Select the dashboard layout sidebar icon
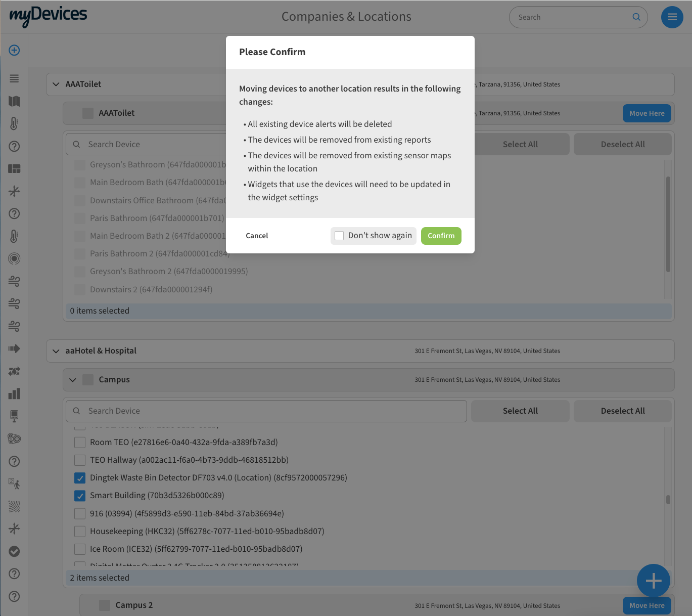The image size is (692, 616). 14,168
